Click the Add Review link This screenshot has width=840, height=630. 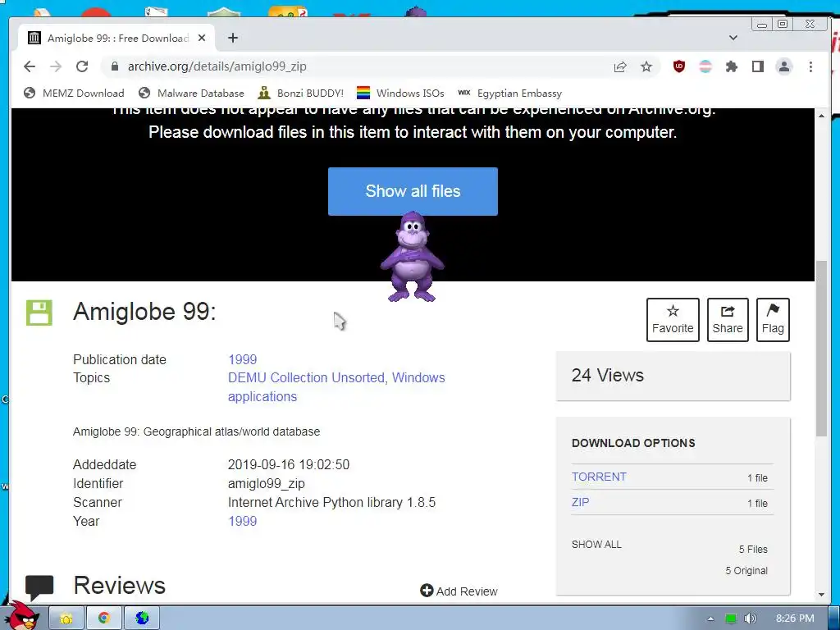[x=459, y=591]
